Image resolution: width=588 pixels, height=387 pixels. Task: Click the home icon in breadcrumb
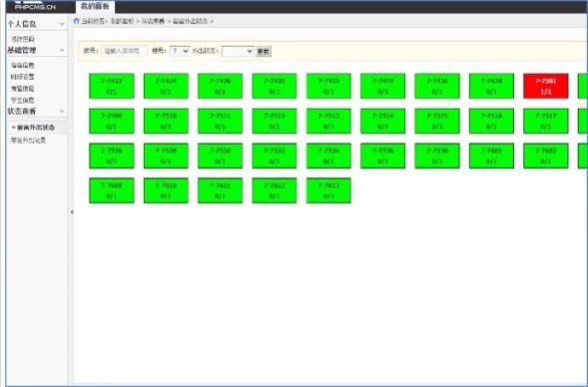77,21
